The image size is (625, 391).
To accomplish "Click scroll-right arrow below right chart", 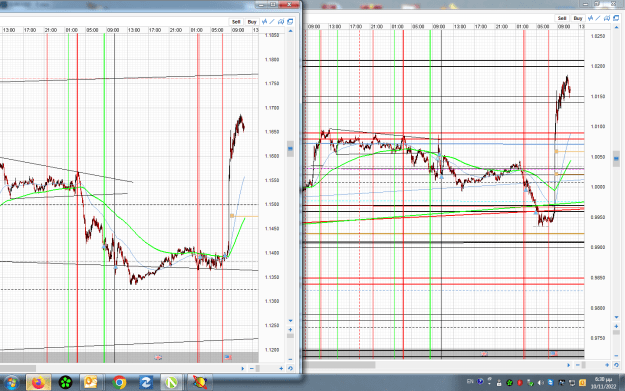I will tap(569, 365).
